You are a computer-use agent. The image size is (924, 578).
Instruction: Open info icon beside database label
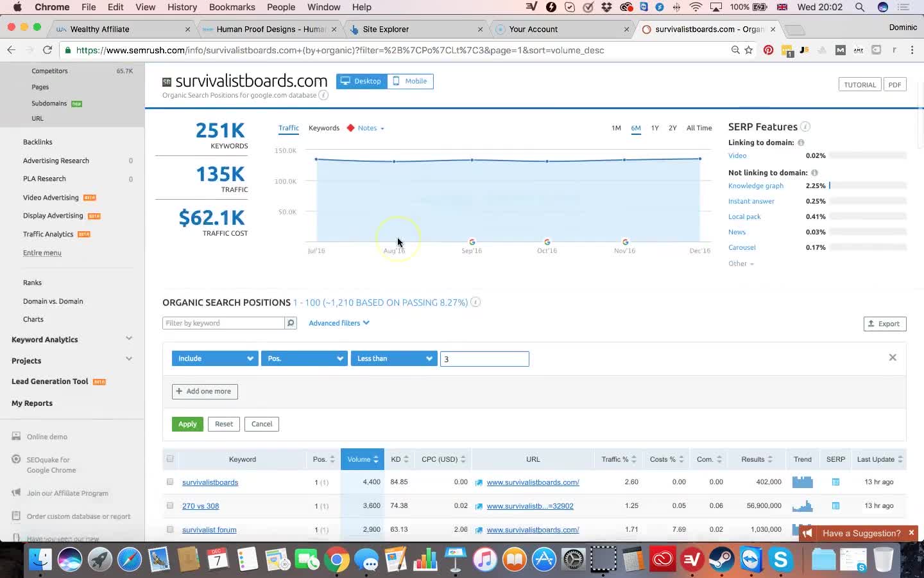[x=323, y=95]
